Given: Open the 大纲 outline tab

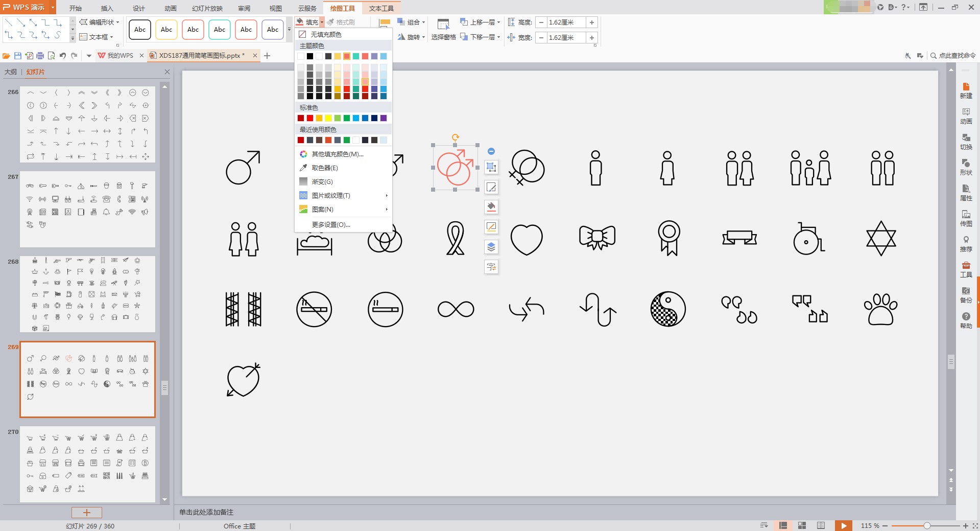Looking at the screenshot, I should (x=11, y=72).
